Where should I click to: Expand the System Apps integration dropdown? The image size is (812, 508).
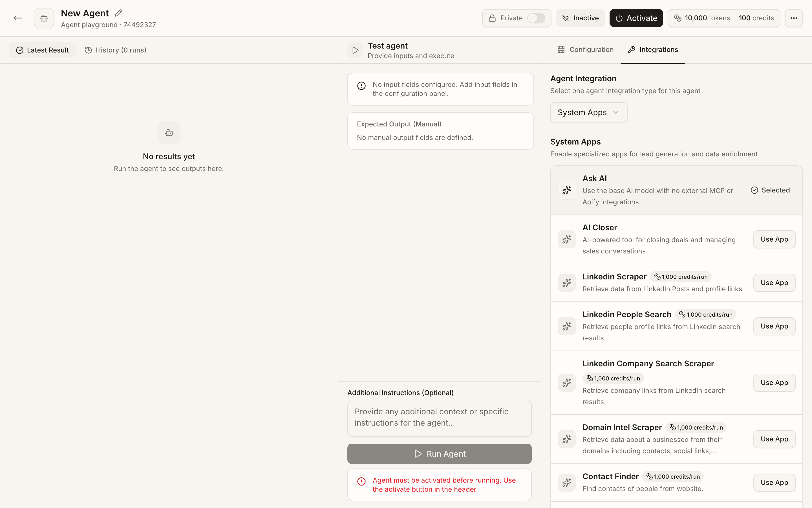(x=588, y=112)
